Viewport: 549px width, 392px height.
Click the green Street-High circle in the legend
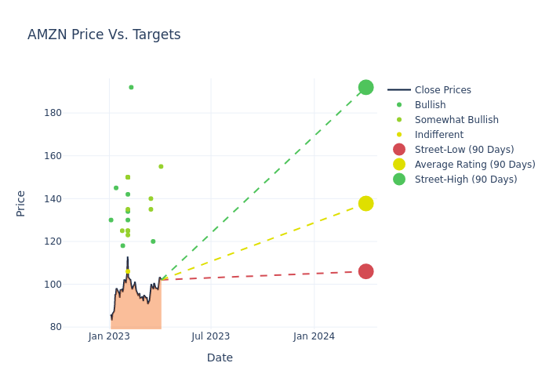399,180
